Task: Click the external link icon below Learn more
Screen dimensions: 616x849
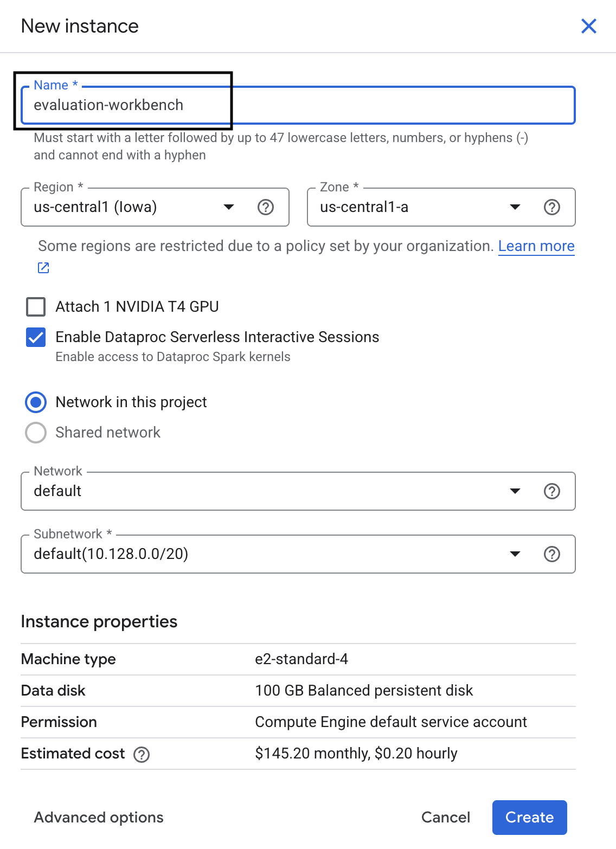Action: click(x=43, y=268)
